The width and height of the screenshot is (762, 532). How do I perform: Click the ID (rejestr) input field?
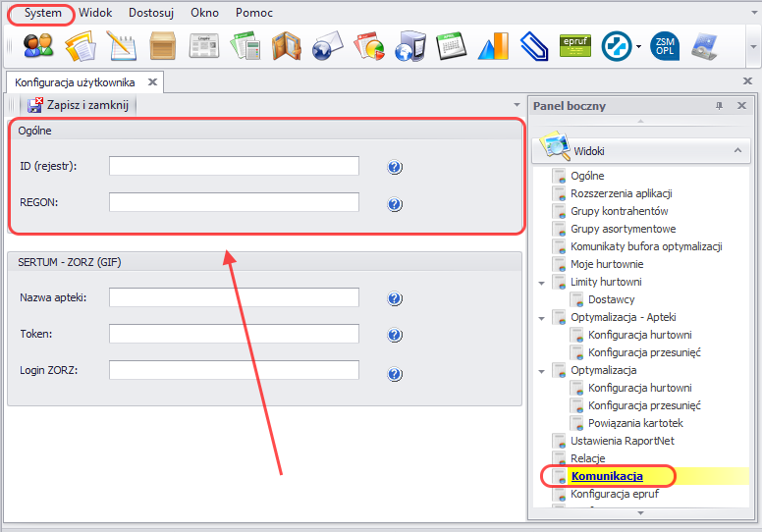click(x=234, y=166)
